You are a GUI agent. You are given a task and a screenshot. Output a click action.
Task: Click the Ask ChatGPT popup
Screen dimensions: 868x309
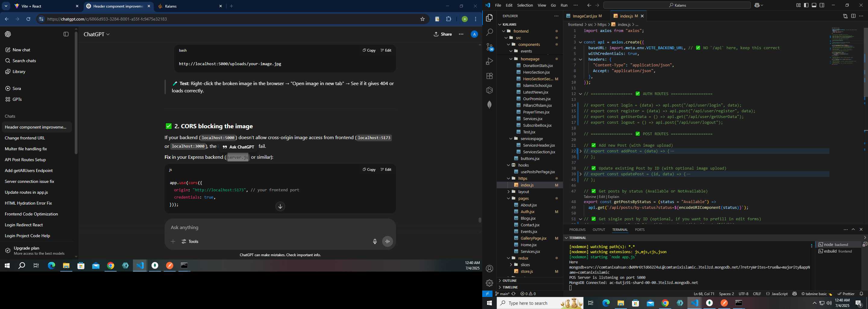pyautogui.click(x=238, y=147)
